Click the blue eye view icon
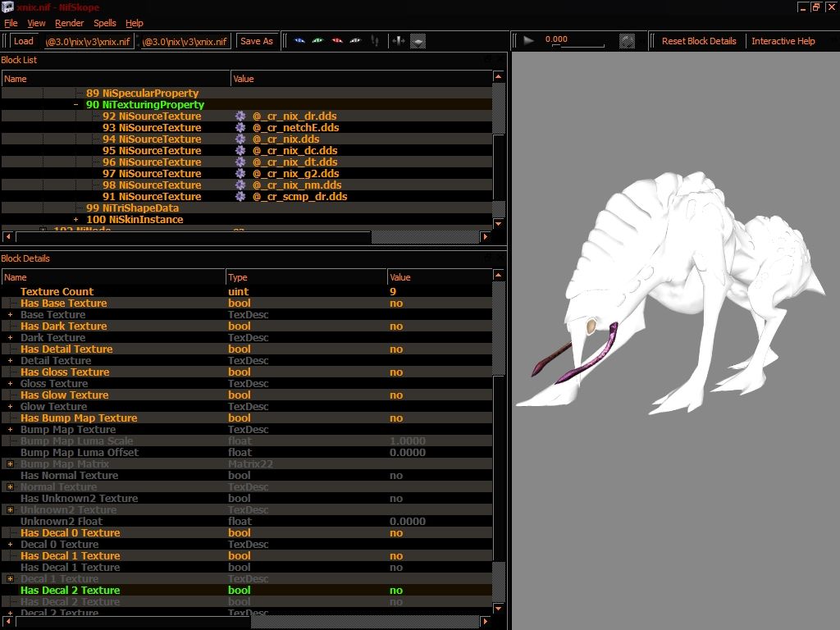Screen dimensions: 840x630 click(299, 41)
